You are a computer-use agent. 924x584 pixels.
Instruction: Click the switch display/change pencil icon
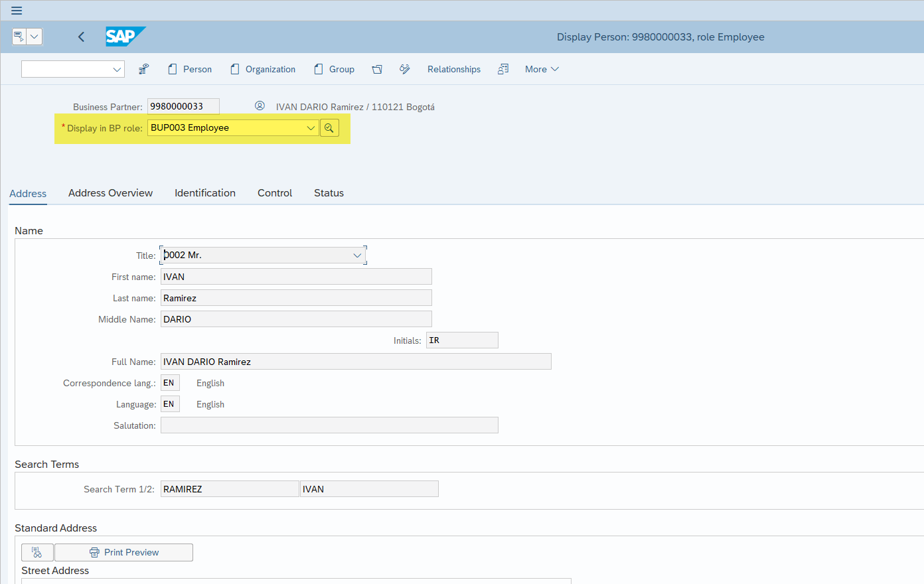pyautogui.click(x=404, y=68)
